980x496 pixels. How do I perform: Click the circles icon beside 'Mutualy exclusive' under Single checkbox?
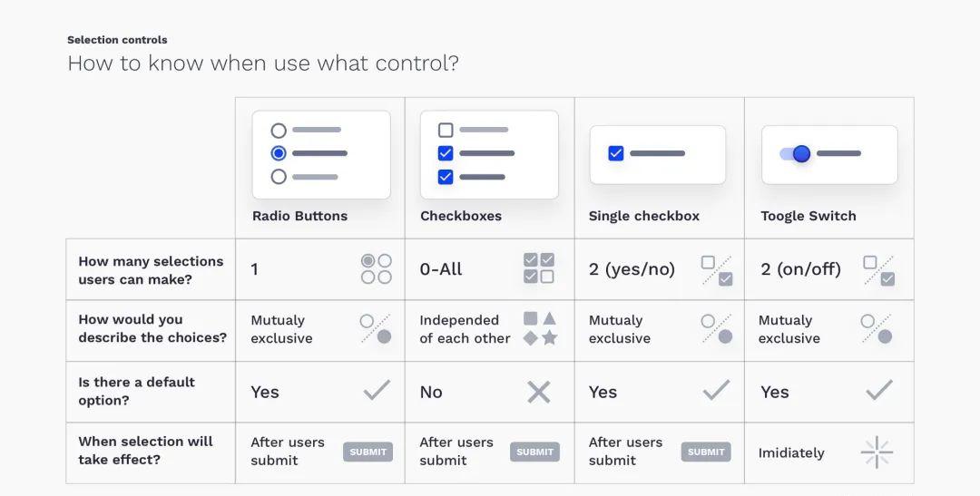(717, 328)
